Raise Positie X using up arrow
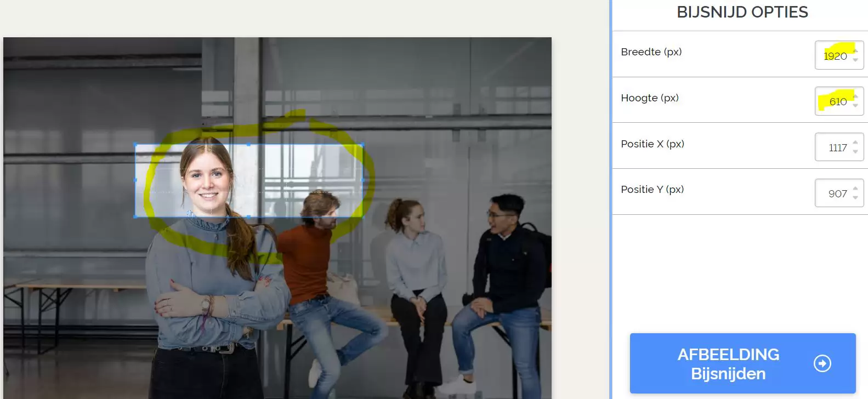The width and height of the screenshot is (868, 399). point(855,142)
